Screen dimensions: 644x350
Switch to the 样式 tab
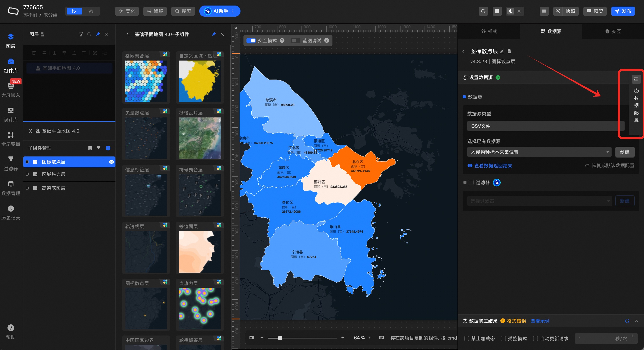coord(489,31)
